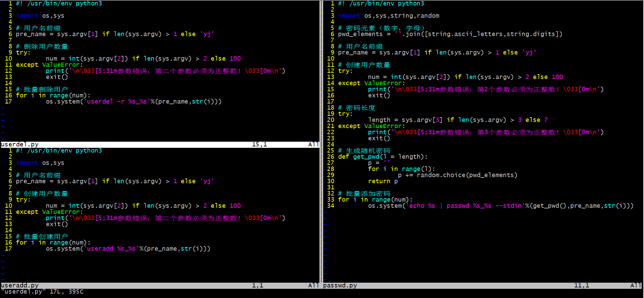The height and width of the screenshot is (298, 644).
Task: Click the first 'except ValueError:' in passwd.py
Action: 372,83
